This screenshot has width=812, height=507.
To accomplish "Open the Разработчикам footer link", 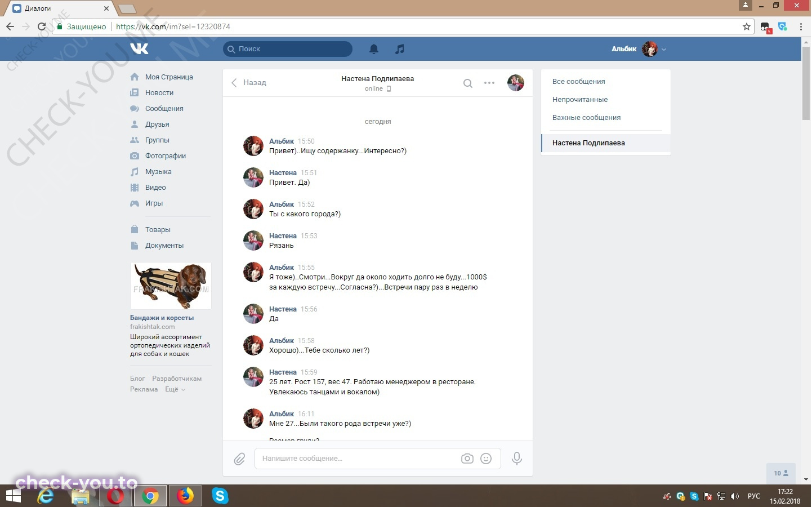I will pos(177,379).
